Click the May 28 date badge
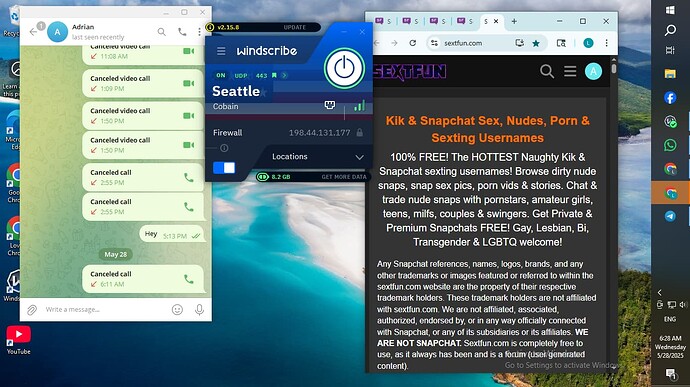 (x=116, y=254)
